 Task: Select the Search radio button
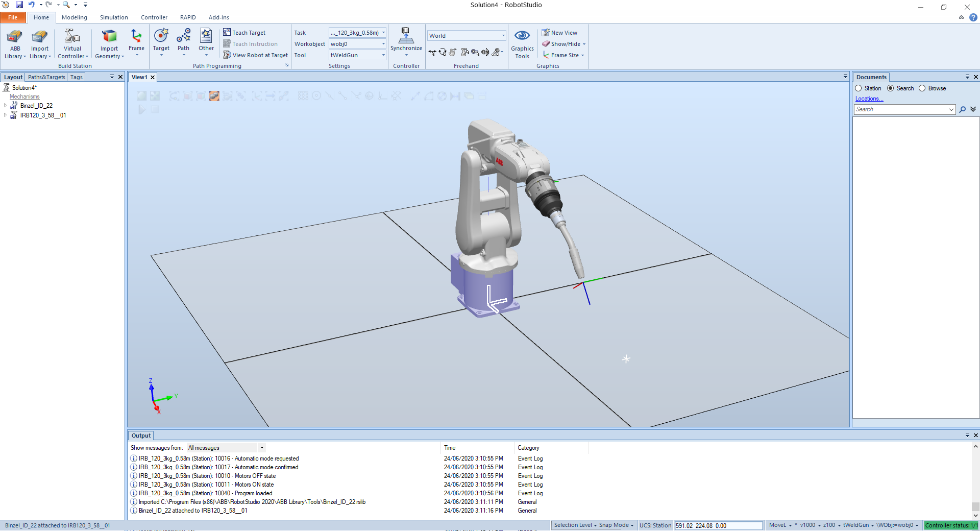tap(891, 88)
